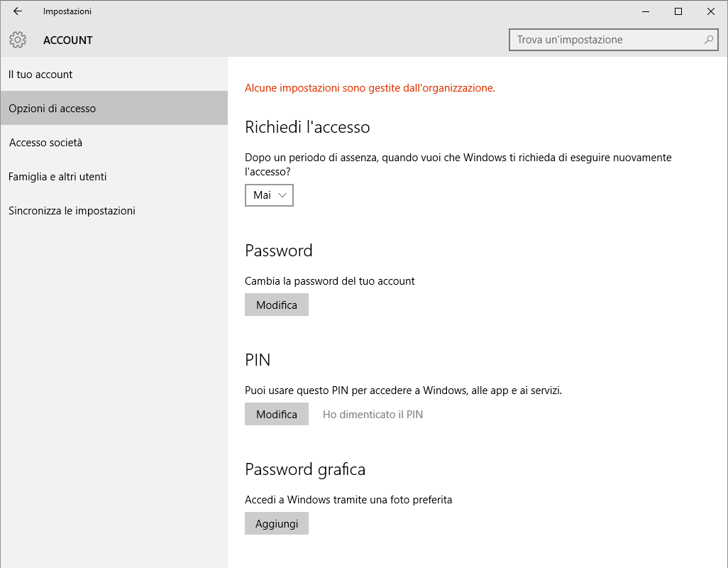The image size is (728, 568).
Task: Click the magnifier icon in the search box
Action: [x=708, y=40]
